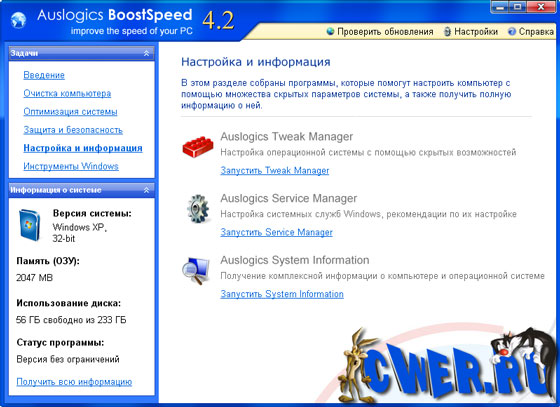
Task: Click the globe icon beside Проверить обновления
Action: (330, 31)
